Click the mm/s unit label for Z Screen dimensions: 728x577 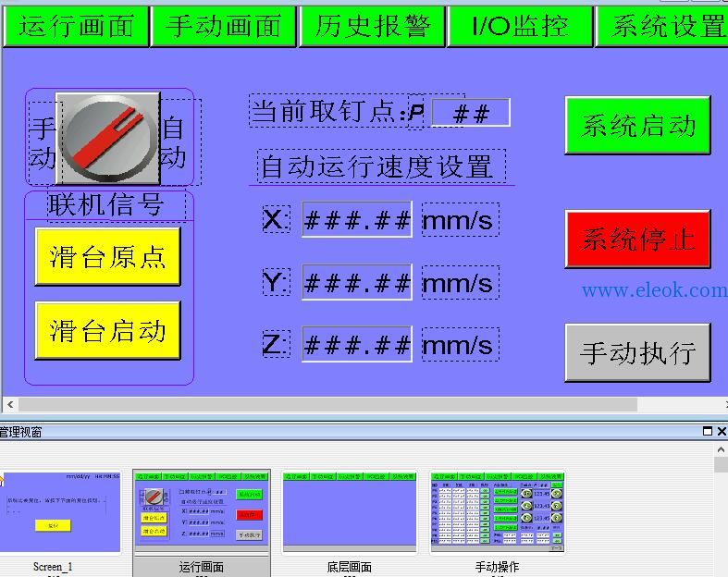pos(460,344)
